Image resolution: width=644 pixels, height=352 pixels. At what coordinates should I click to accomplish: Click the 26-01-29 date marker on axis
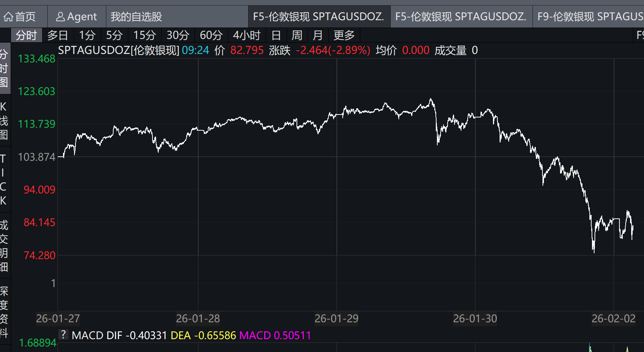click(336, 319)
